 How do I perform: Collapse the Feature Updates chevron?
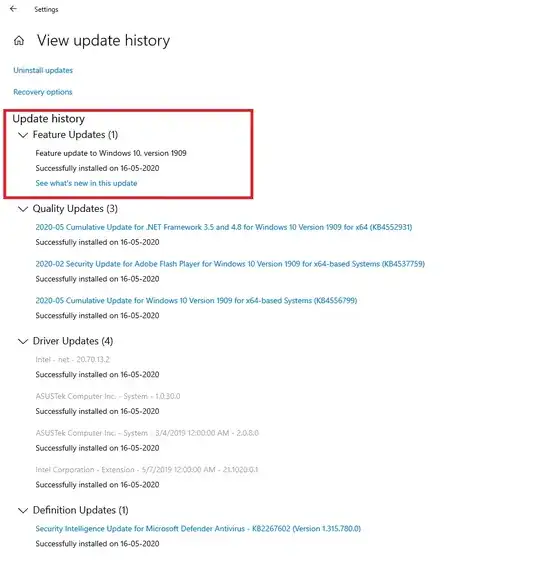(x=23, y=135)
